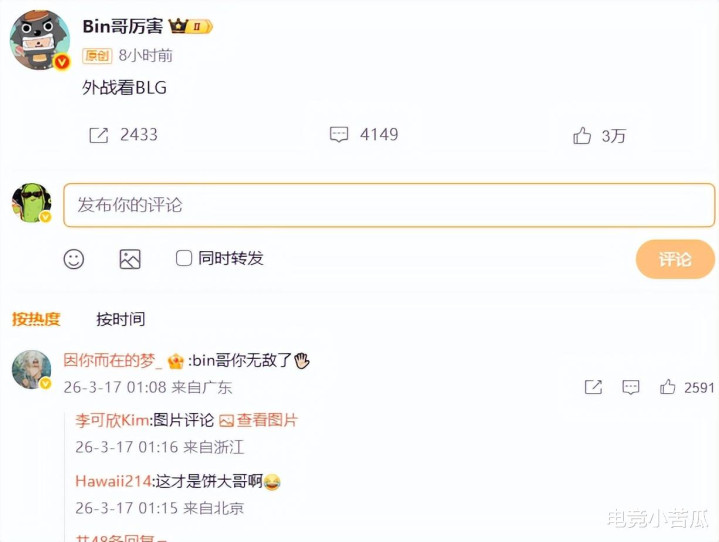Viewport: 719px width, 542px height.
Task: Sort comments by 按热度
Action: [36, 319]
